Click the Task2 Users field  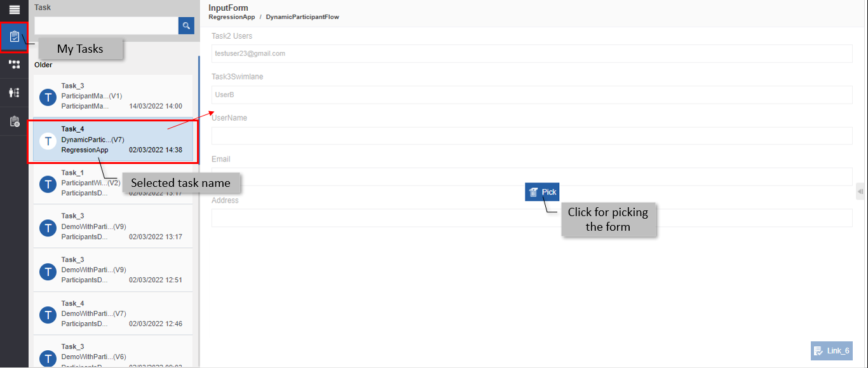[x=532, y=53]
